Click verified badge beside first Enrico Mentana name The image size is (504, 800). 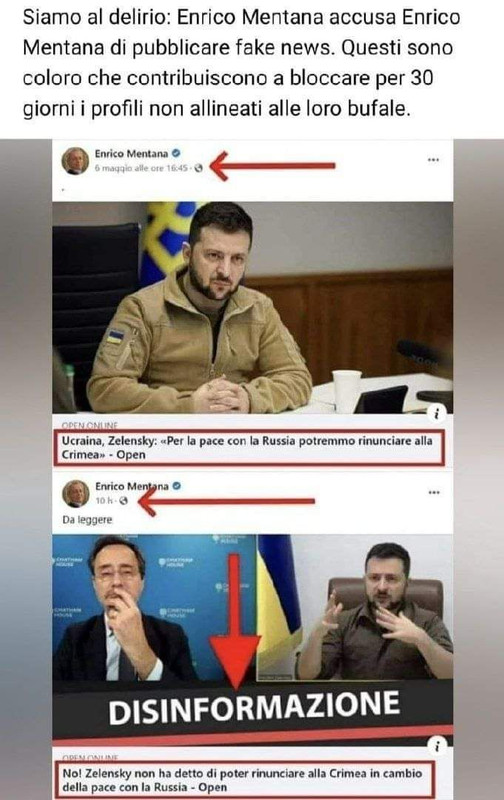point(176,153)
